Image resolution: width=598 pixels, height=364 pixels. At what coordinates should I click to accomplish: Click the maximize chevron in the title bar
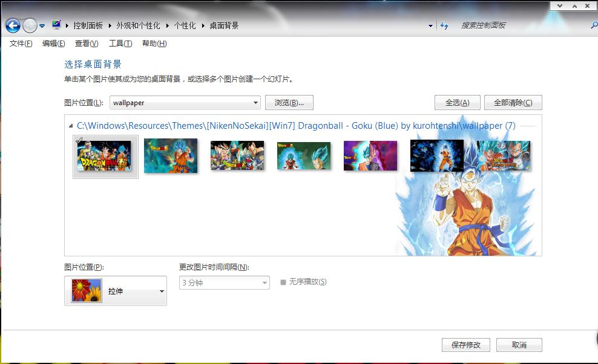(574, 5)
